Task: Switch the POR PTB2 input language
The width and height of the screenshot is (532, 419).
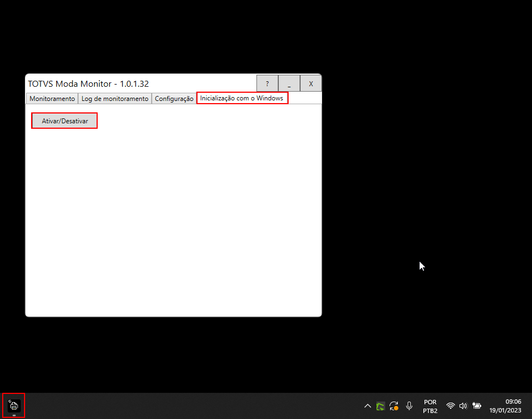Action: click(430, 406)
